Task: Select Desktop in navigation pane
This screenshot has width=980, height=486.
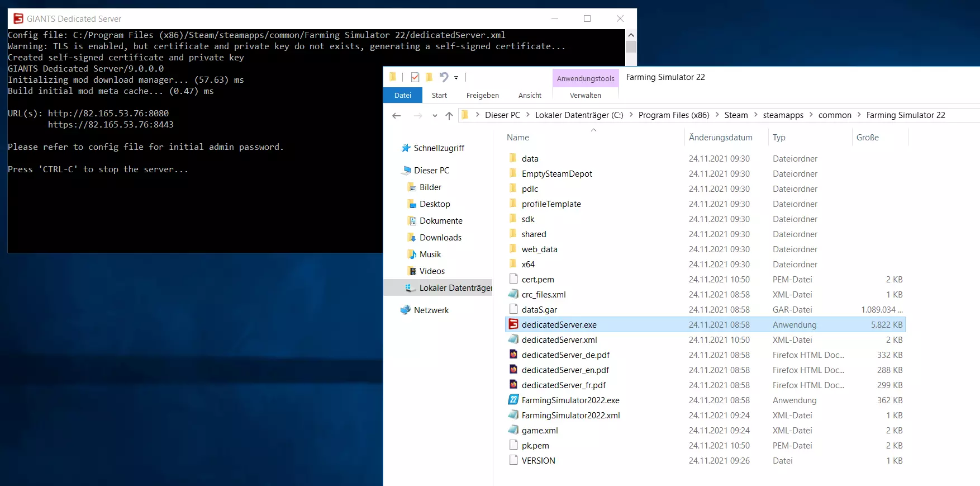Action: pyautogui.click(x=435, y=204)
